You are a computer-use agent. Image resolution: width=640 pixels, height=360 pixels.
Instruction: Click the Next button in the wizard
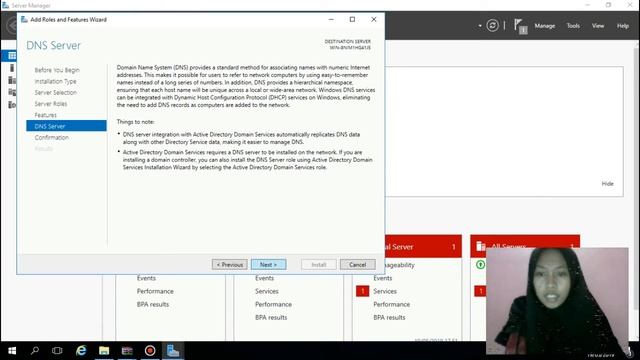click(x=268, y=264)
